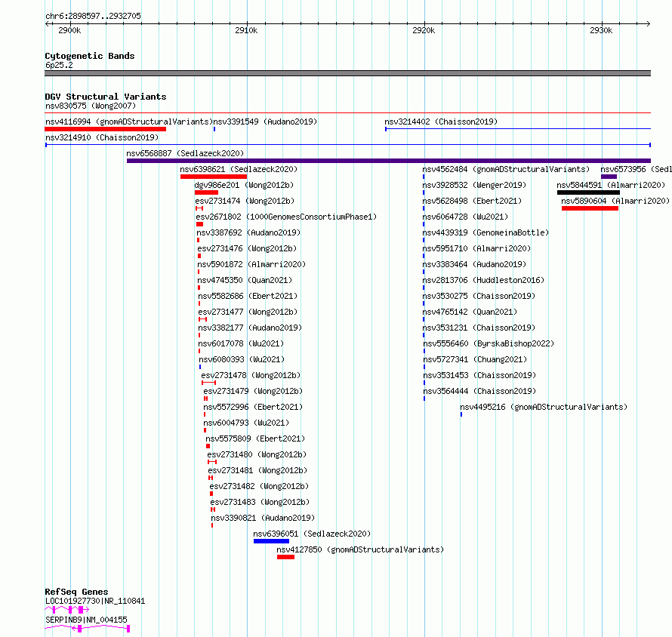
Task: Select nsv3531231 (Chaisson2019) label
Action: [479, 328]
